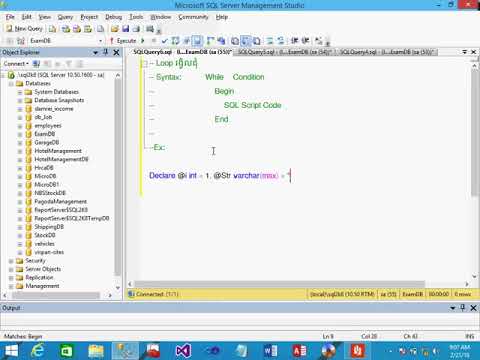Expand the ExamDB database node
The height and width of the screenshot is (360, 480).
pos(20,134)
